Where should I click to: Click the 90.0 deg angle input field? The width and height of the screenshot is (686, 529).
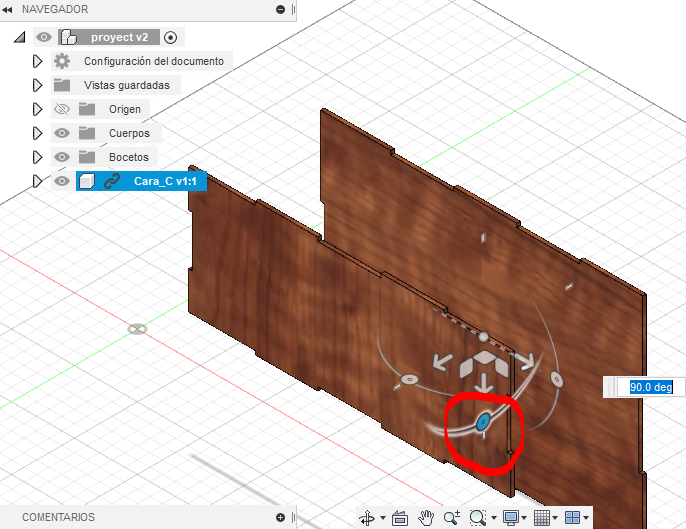pyautogui.click(x=651, y=387)
